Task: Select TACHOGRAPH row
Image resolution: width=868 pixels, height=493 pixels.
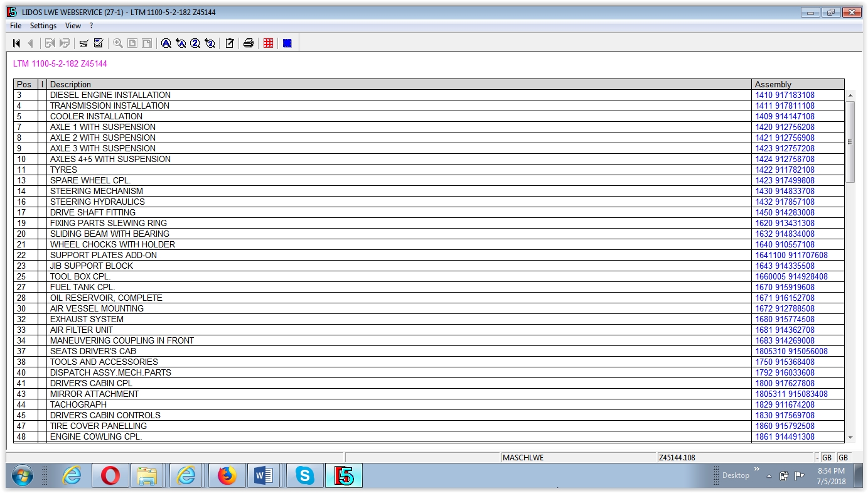Action: [x=429, y=405]
